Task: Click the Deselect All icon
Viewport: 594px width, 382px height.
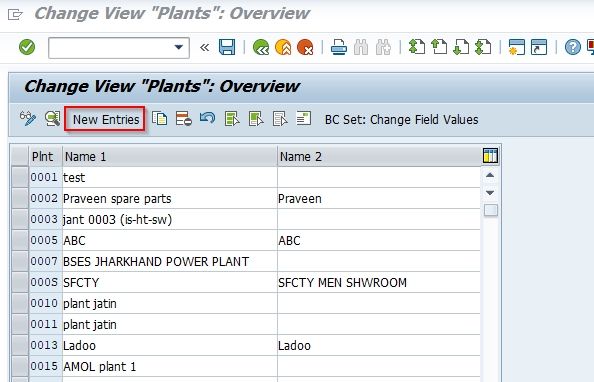Action: pyautogui.click(x=280, y=119)
